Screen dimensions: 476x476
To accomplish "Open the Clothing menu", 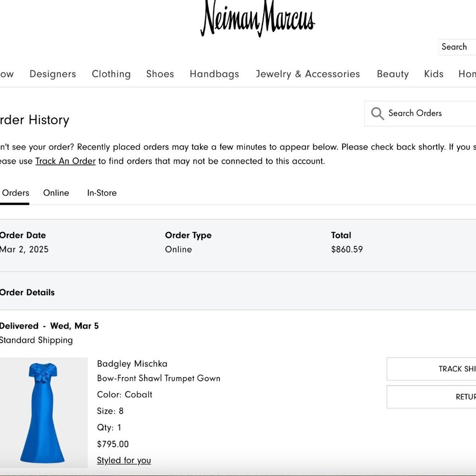I will (111, 74).
